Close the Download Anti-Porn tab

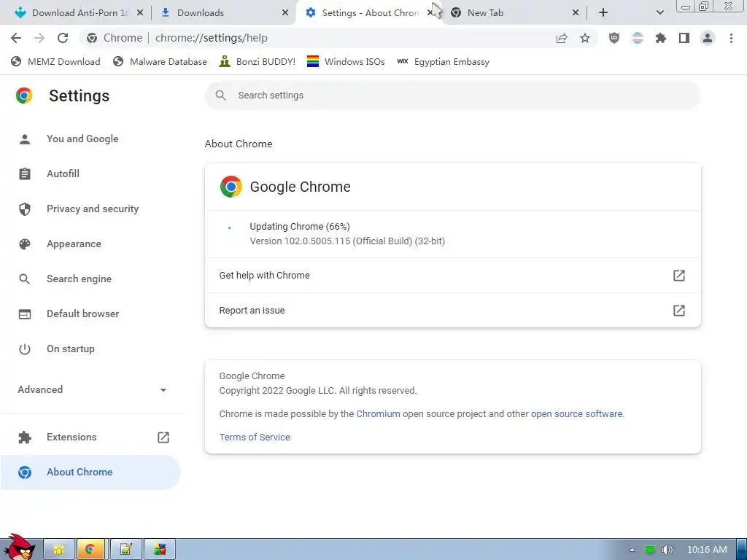tap(140, 13)
